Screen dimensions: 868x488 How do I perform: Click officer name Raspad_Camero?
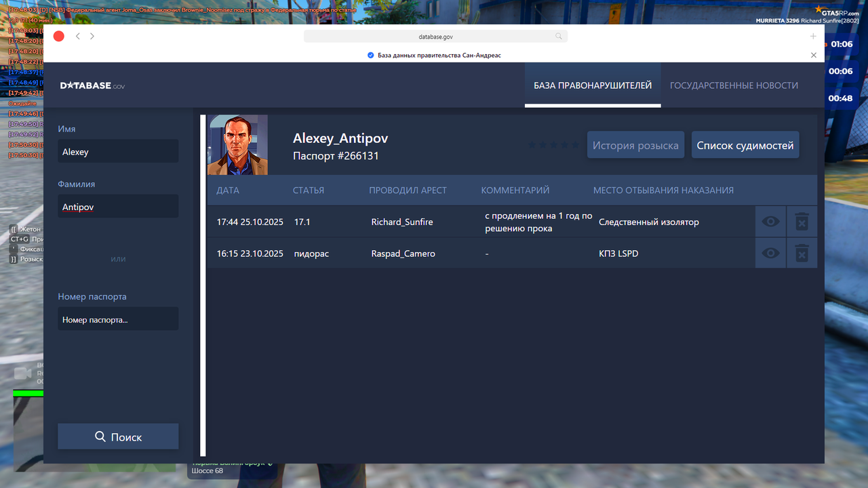click(403, 253)
